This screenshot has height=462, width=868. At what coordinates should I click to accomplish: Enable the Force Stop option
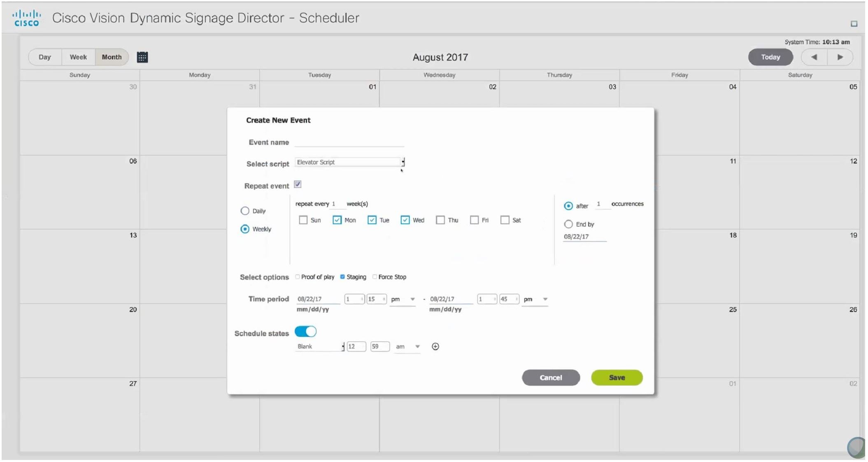[375, 277]
